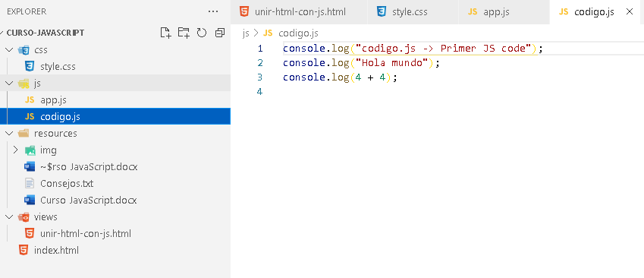Screen dimensions: 644x278
Task: Click line number 4 in the gutter
Action: (260, 91)
